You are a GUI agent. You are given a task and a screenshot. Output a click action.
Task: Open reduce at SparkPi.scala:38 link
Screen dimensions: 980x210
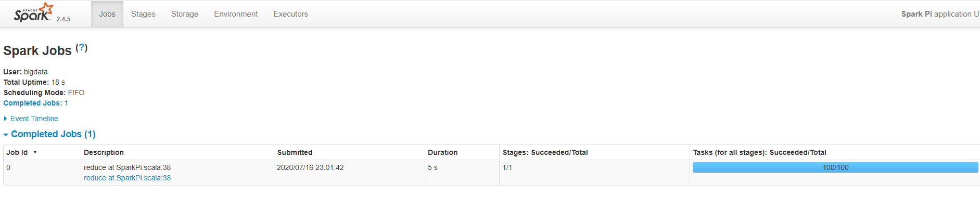(127, 178)
